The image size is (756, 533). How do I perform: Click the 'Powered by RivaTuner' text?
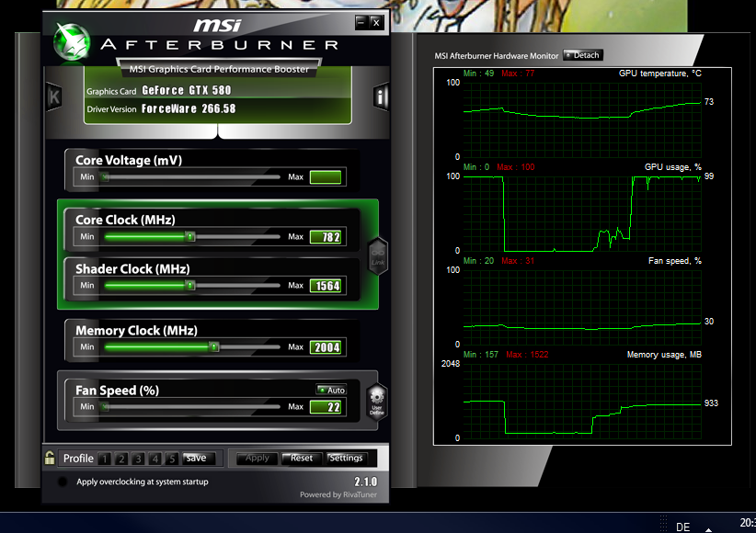338,494
